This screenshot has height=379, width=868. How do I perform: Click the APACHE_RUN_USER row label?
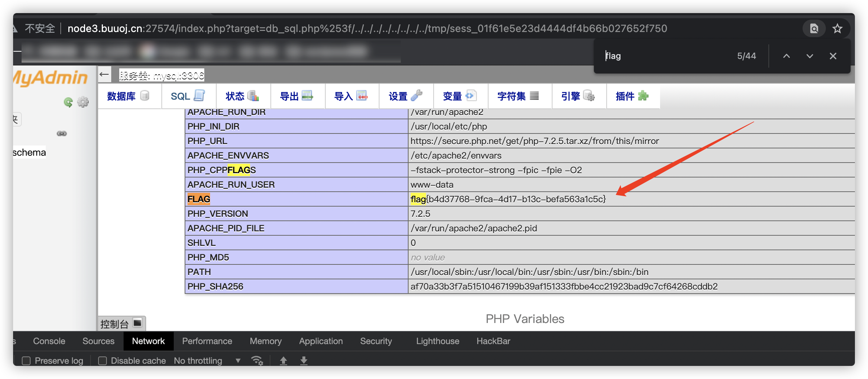tap(231, 184)
